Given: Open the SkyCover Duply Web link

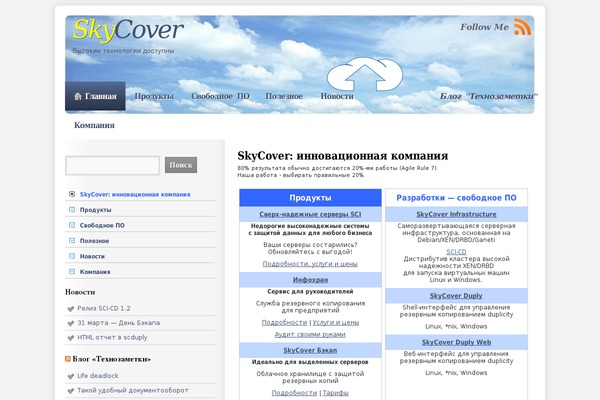Looking at the screenshot, I should [456, 342].
